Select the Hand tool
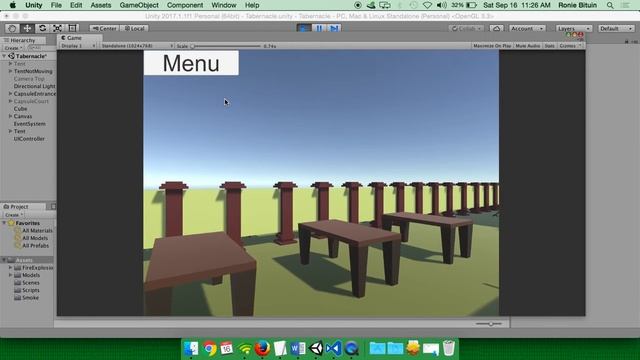Screen dimensions: 640x360 coord(12,28)
